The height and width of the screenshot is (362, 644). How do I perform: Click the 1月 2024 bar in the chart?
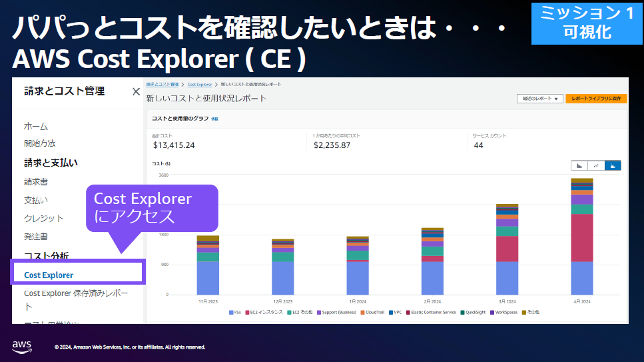coord(358,266)
